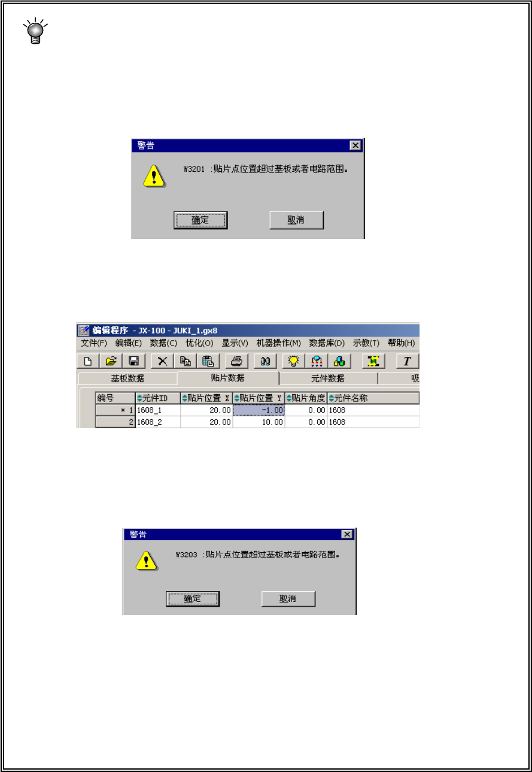532x772 pixels.
Task: Click the New file toolbar icon
Action: [88, 361]
